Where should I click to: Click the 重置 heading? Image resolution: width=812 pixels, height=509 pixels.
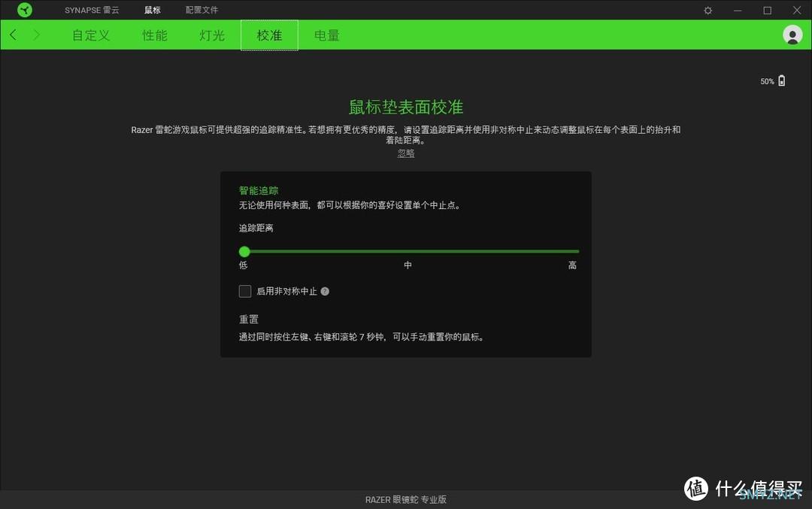click(249, 320)
